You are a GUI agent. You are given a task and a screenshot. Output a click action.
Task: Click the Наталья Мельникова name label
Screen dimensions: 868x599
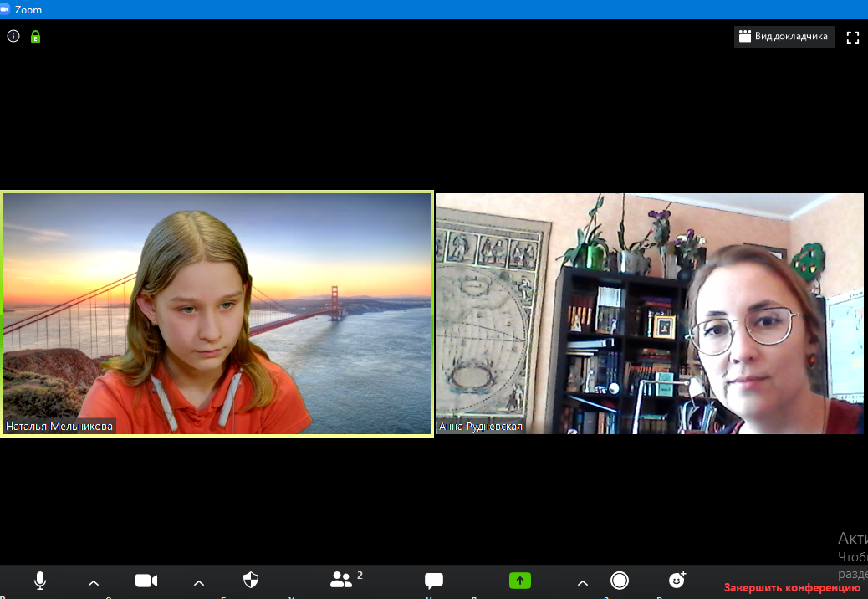(59, 427)
